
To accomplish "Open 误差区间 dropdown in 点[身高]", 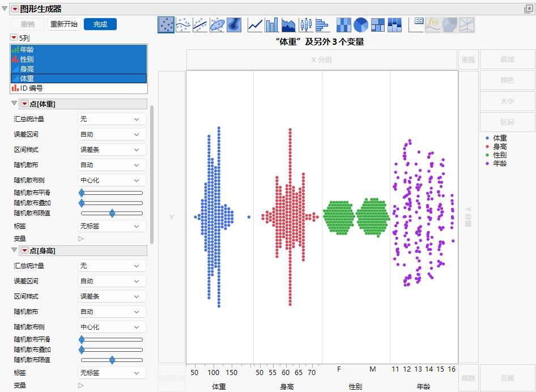I will [112, 282].
